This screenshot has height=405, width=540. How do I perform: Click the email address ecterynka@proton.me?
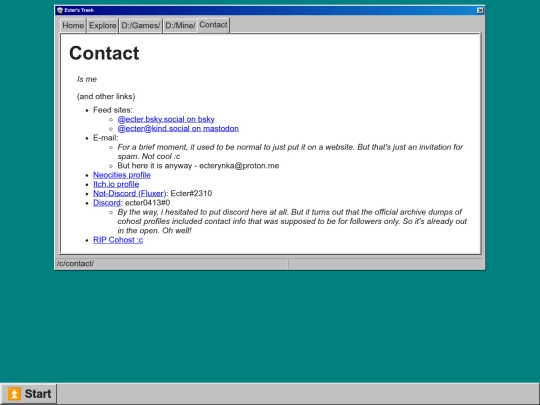(x=239, y=166)
